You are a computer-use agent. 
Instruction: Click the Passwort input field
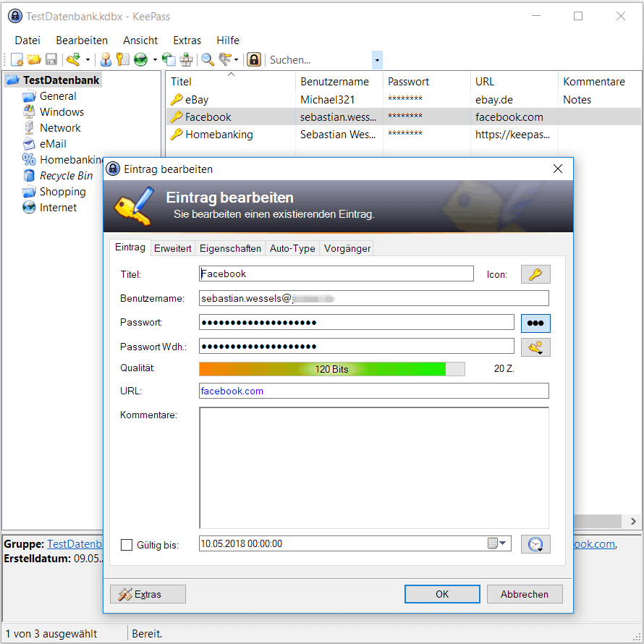point(357,323)
